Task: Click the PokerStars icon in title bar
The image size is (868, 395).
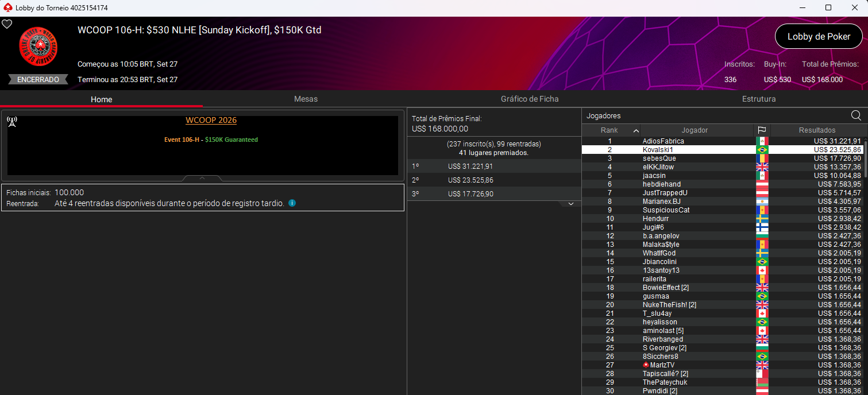Action: tap(7, 7)
